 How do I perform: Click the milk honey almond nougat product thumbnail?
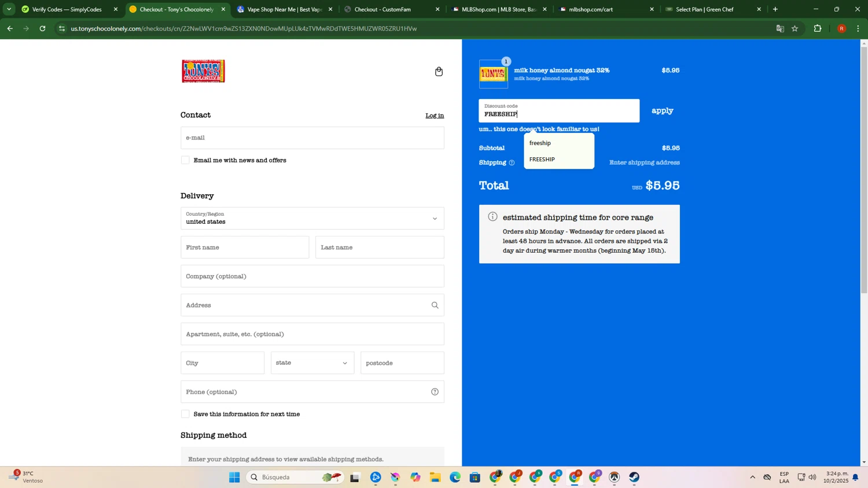coord(494,74)
